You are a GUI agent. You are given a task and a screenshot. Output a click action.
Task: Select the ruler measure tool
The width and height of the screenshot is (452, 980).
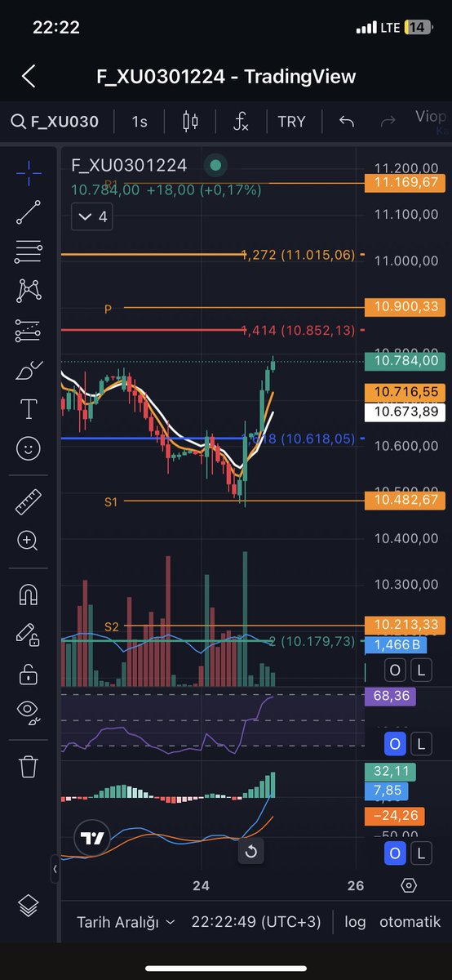(x=29, y=501)
